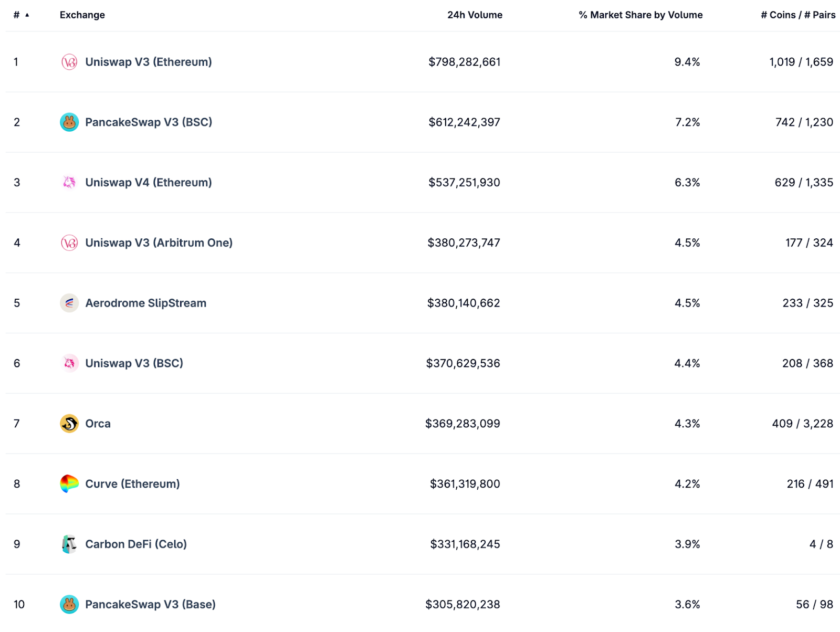Open the Curve (Ethereum) exchange page
Image resolution: width=840 pixels, height=632 pixels.
132,483
